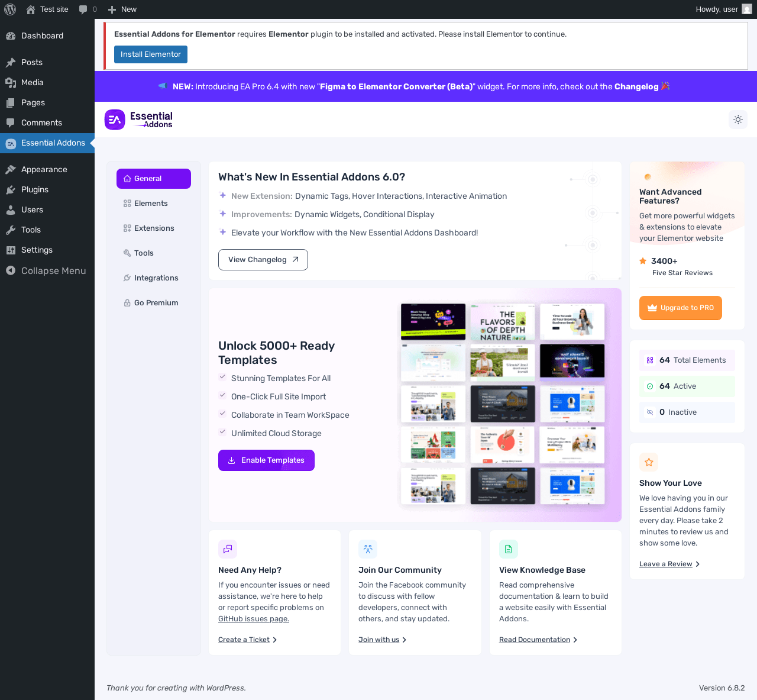This screenshot has width=757, height=700.
Task: Open Comments menu item in sidebar
Action: (47, 122)
